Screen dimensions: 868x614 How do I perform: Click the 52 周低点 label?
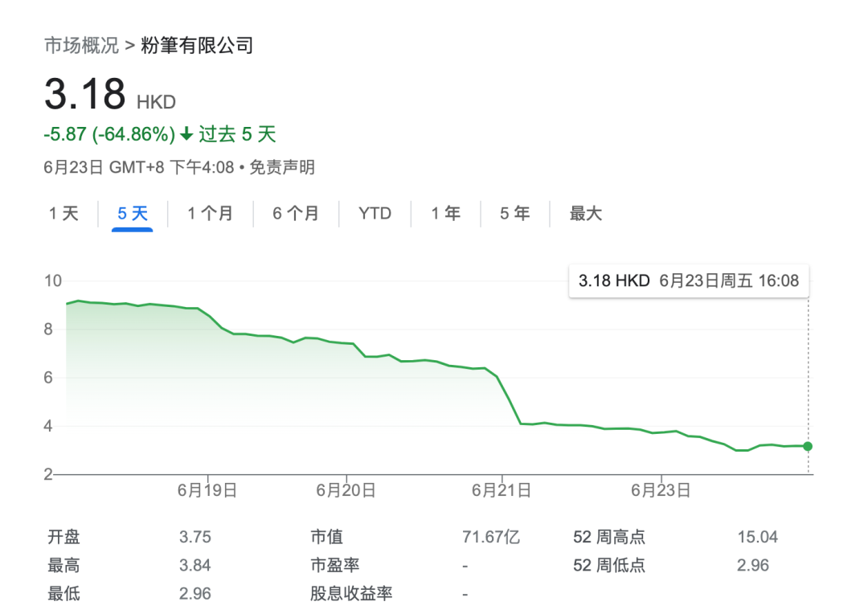click(609, 565)
